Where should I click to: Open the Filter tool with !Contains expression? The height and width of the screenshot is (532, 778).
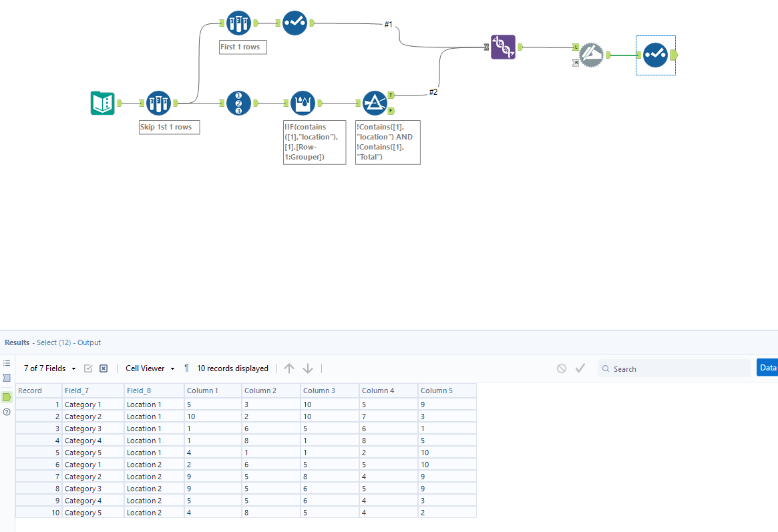375,103
